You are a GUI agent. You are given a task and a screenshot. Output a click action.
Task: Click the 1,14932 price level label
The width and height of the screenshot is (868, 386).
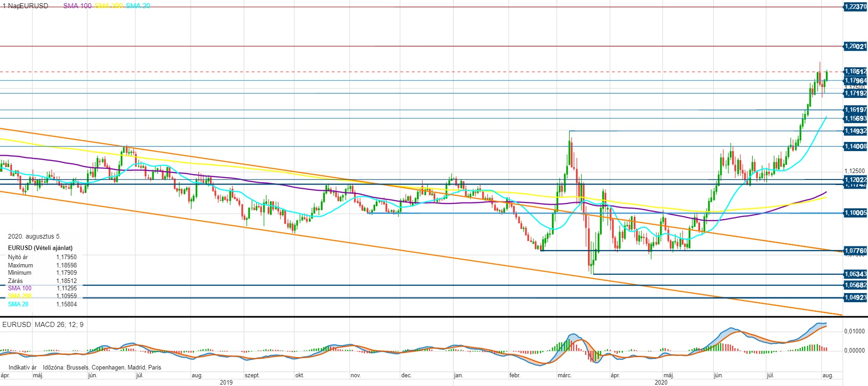click(855, 131)
